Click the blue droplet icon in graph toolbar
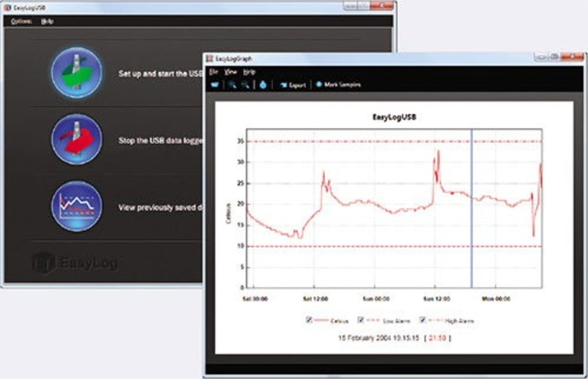 point(263,85)
